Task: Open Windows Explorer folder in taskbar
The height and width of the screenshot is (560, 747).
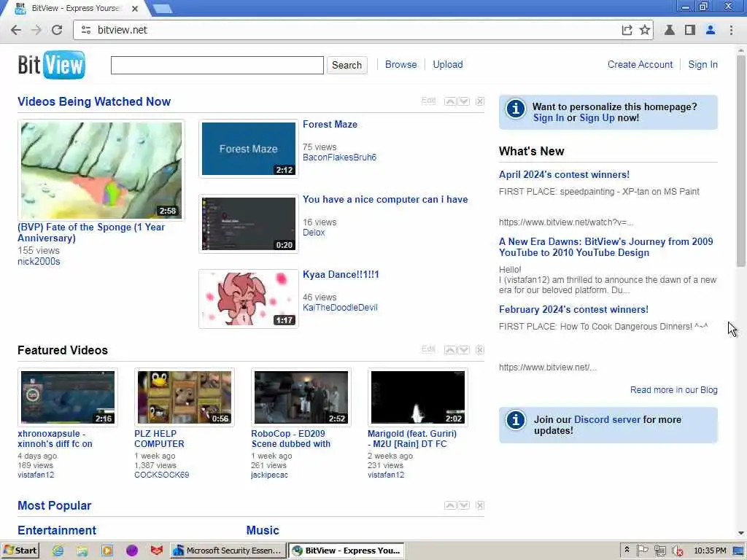Action: (x=82, y=551)
